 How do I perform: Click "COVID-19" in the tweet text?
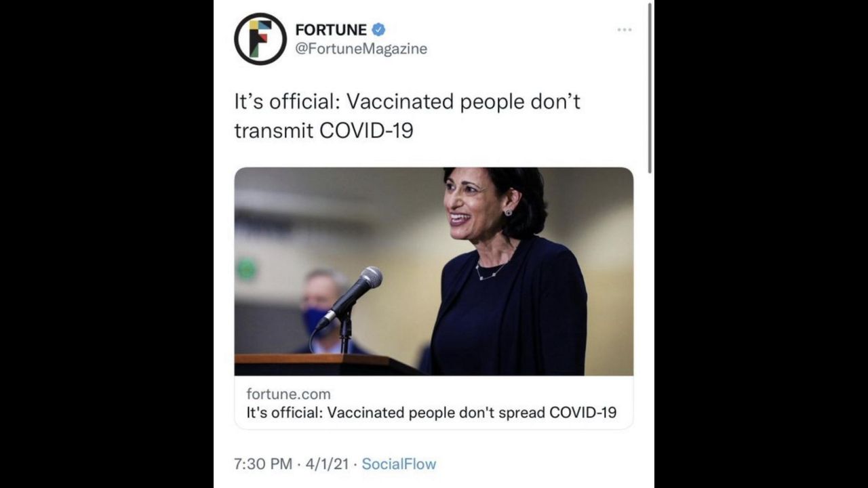pyautogui.click(x=366, y=130)
